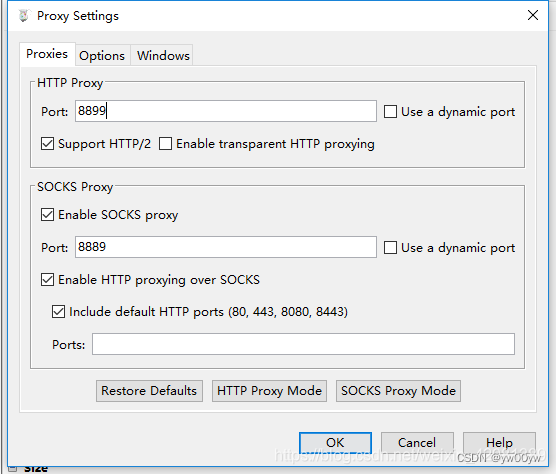
Task: Enable transparent HTTP proxying checkbox
Action: 165,144
